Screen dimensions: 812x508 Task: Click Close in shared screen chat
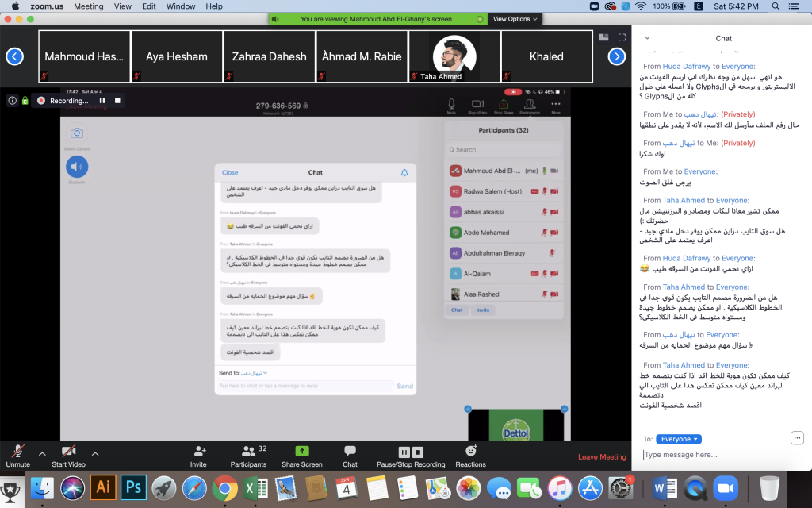tap(230, 172)
